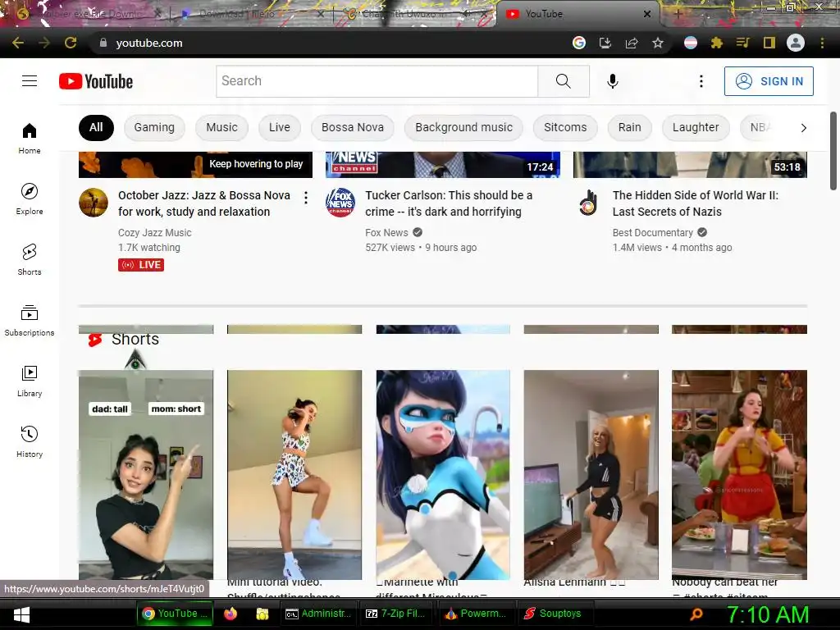The height and width of the screenshot is (630, 840).
Task: Go to Home in sidebar
Action: point(30,138)
